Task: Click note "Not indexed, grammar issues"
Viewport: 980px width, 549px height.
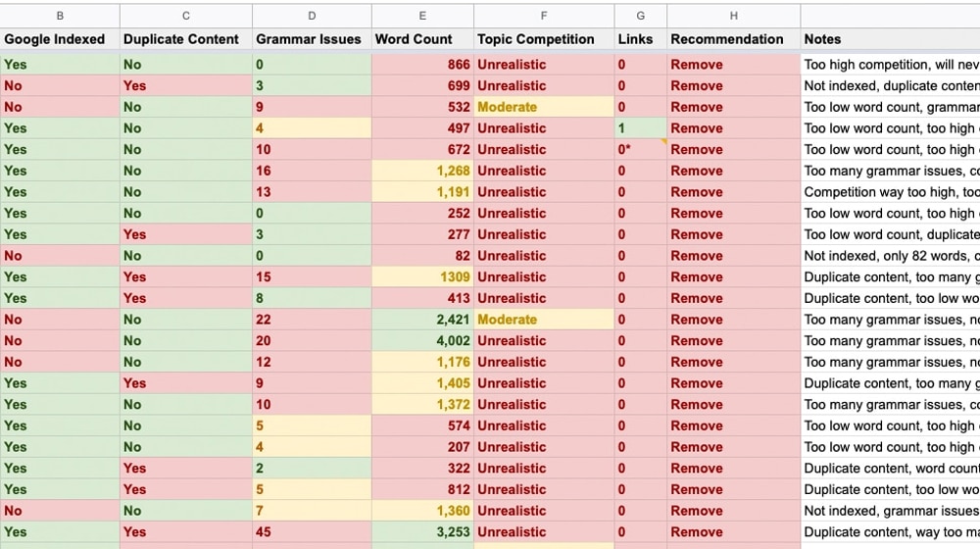Action: 890,511
